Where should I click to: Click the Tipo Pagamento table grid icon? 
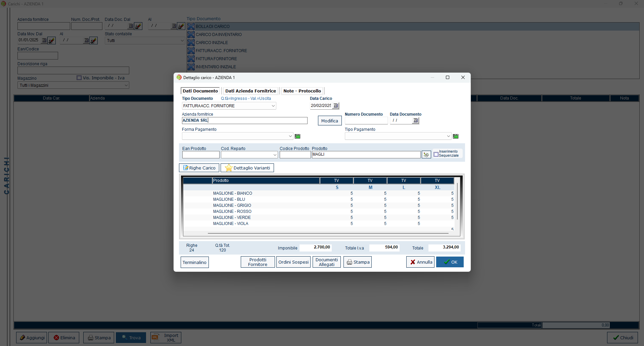tap(456, 136)
